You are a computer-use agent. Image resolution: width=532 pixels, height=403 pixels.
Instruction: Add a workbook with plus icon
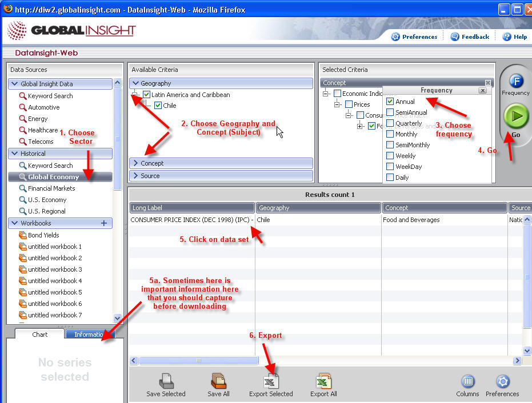click(x=104, y=223)
